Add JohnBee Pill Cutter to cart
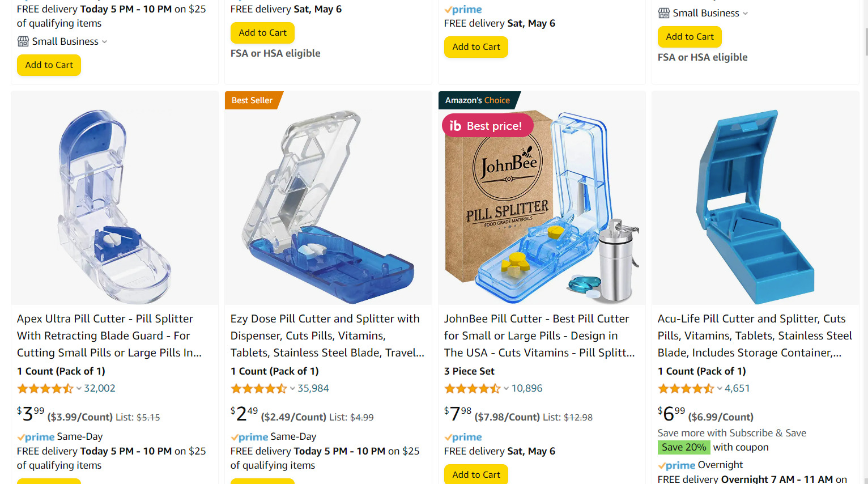The image size is (868, 484). [476, 474]
